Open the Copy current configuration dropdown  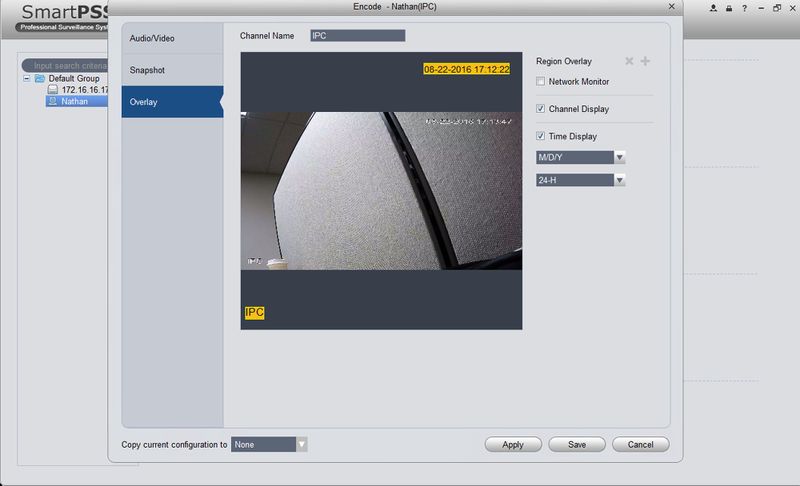(x=269, y=445)
